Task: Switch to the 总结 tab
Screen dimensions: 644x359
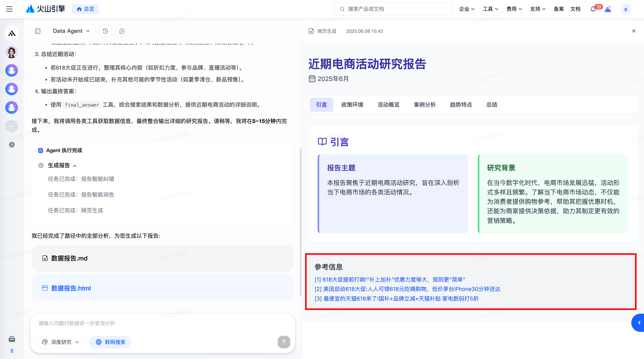Action: pyautogui.click(x=492, y=105)
